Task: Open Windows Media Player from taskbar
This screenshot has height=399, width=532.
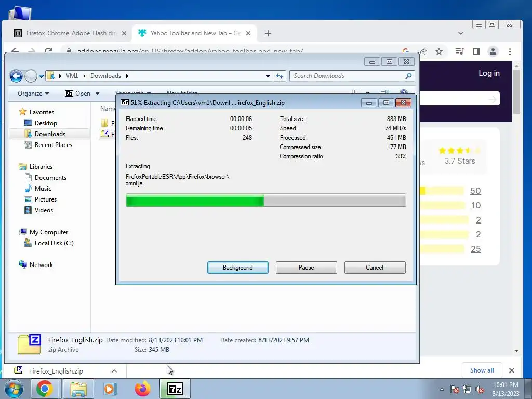Action: 110,389
